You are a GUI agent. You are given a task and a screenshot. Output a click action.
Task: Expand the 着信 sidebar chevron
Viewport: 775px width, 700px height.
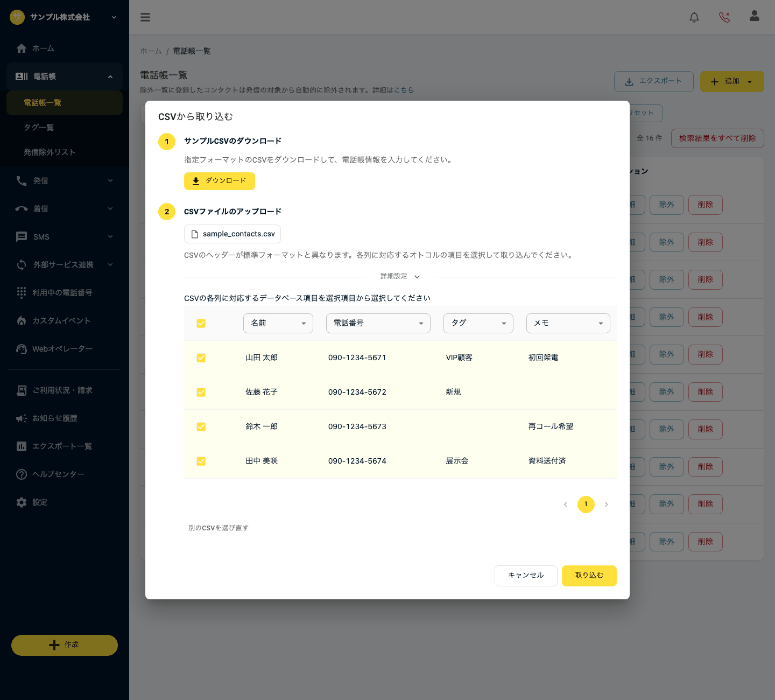[x=110, y=209]
